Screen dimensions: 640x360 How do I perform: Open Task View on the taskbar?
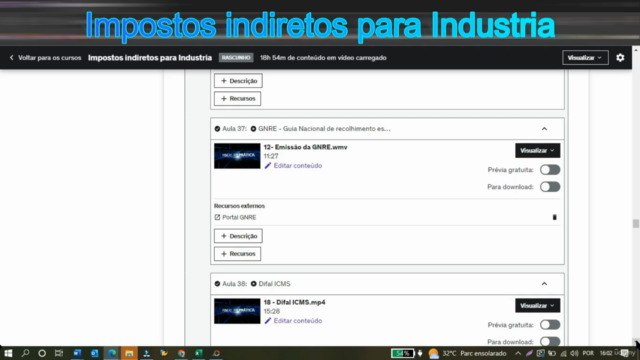tap(59, 353)
